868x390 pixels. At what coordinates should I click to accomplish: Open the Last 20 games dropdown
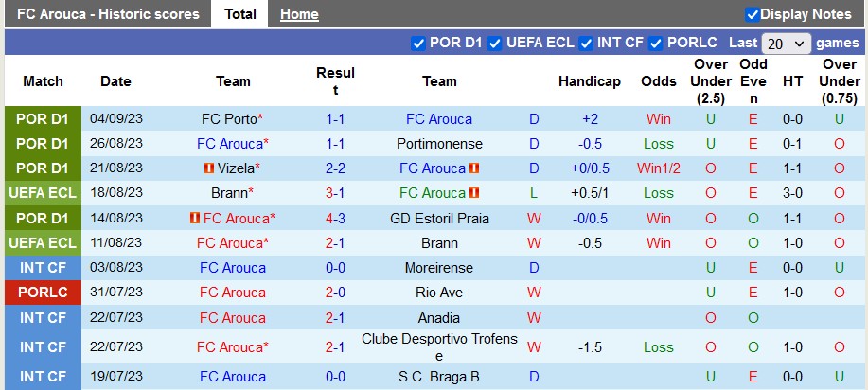tap(786, 44)
